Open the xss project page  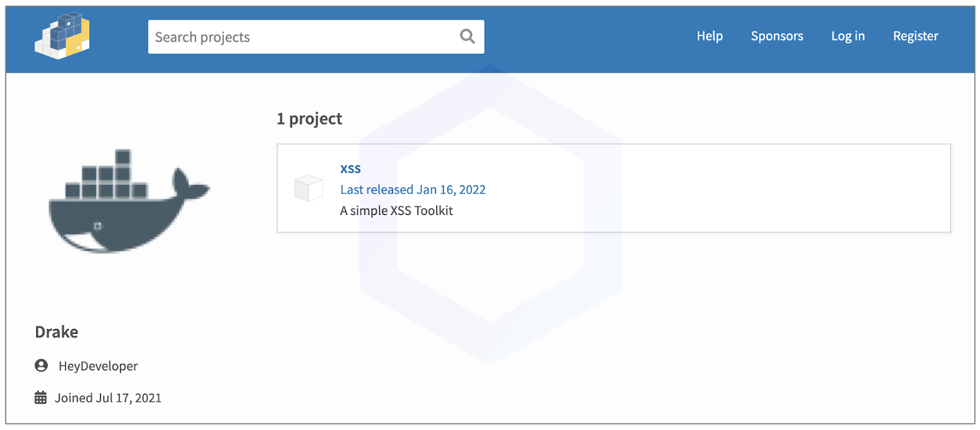pyautogui.click(x=350, y=168)
